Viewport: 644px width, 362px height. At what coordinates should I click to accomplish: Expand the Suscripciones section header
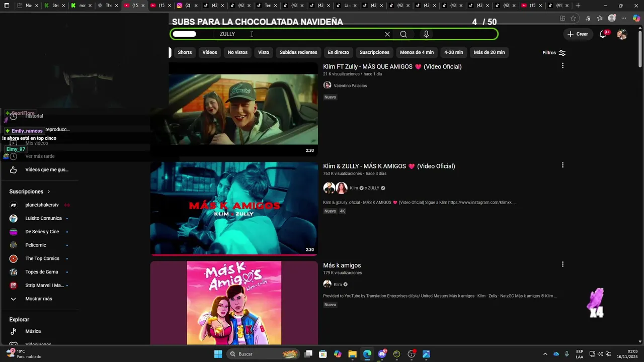click(x=30, y=192)
